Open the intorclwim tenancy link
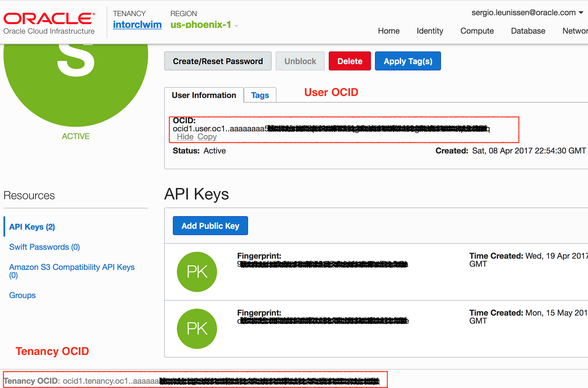The image size is (588, 388). point(137,25)
